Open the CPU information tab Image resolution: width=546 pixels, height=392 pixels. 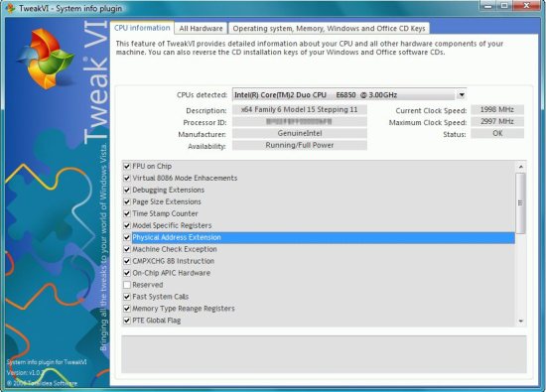pos(142,28)
